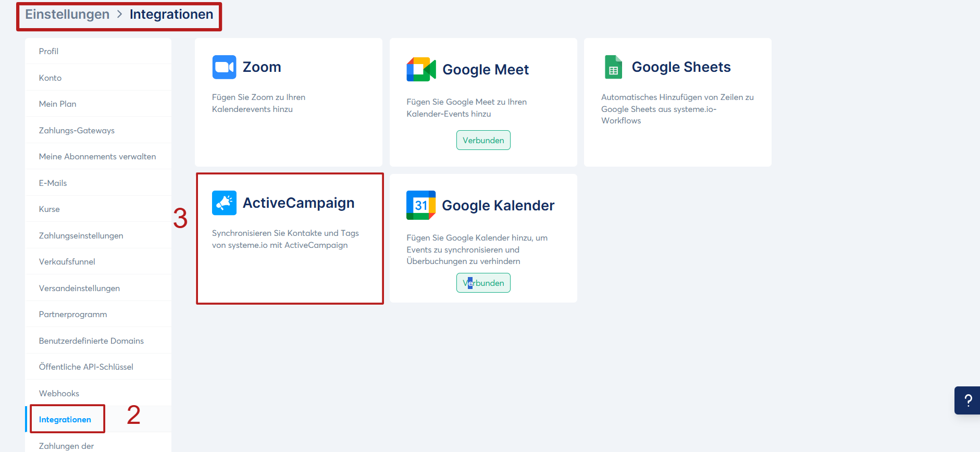Open Versandeinstellungen settings
This screenshot has width=980, height=452.
pos(98,288)
